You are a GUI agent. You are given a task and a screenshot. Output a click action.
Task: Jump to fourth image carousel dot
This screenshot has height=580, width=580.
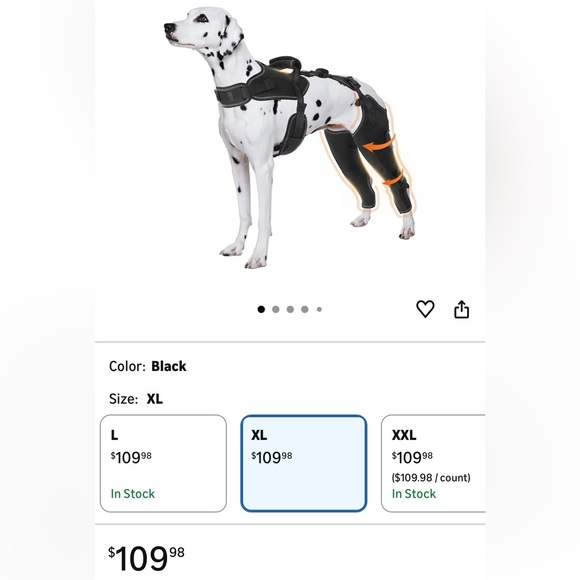(x=305, y=309)
